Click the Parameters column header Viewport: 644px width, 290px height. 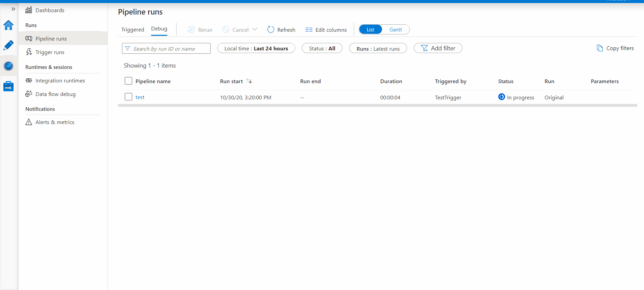click(605, 81)
